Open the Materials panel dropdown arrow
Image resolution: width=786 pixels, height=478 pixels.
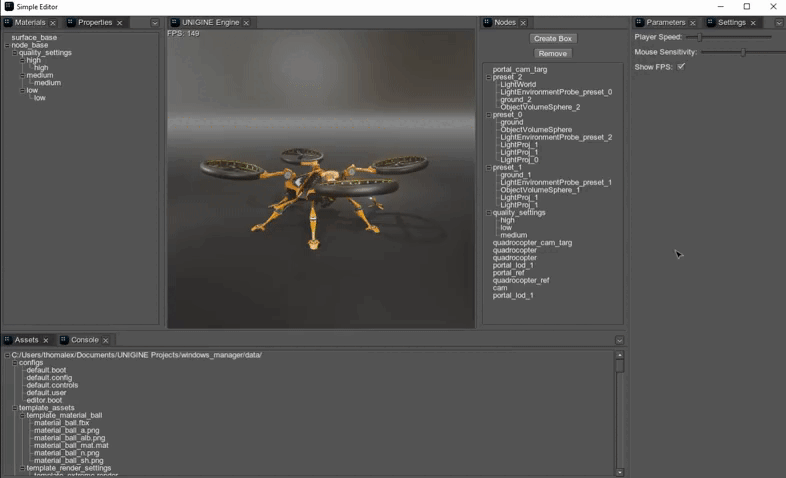click(155, 22)
